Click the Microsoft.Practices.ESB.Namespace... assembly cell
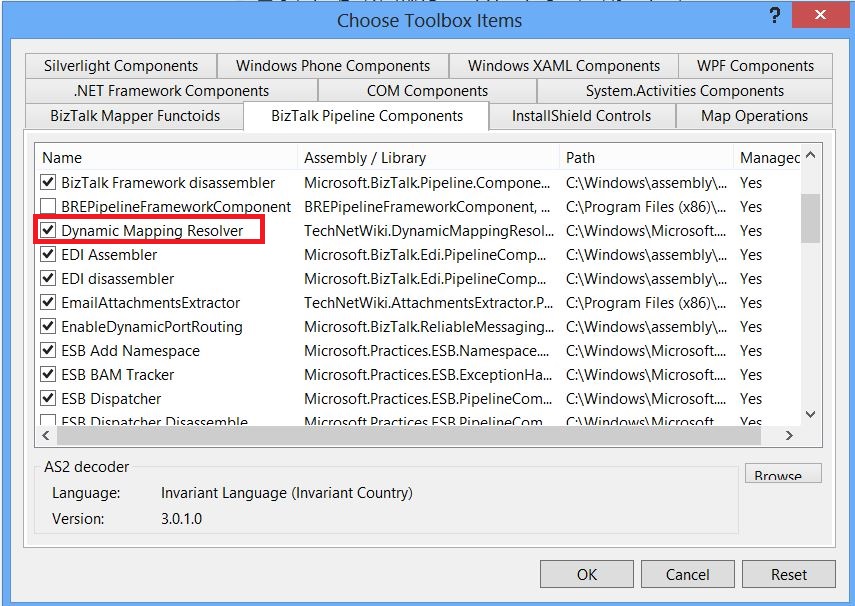Image resolution: width=855 pixels, height=606 pixels. pyautogui.click(x=426, y=351)
